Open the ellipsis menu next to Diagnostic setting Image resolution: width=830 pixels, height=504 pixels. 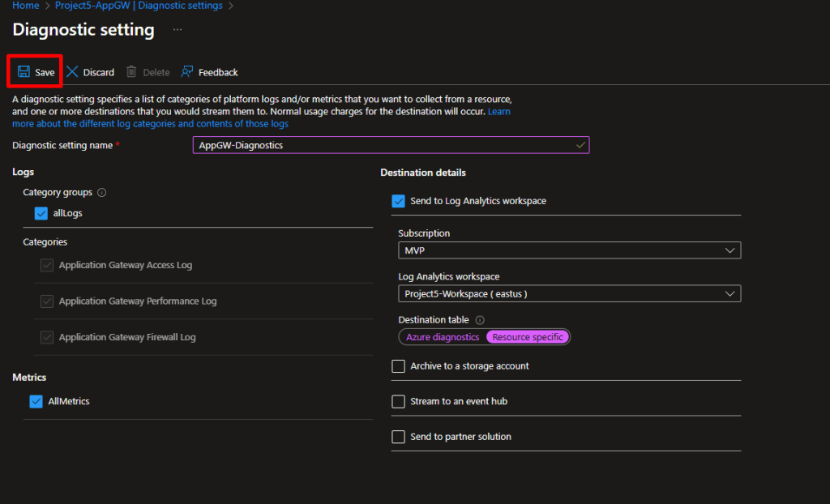click(178, 30)
